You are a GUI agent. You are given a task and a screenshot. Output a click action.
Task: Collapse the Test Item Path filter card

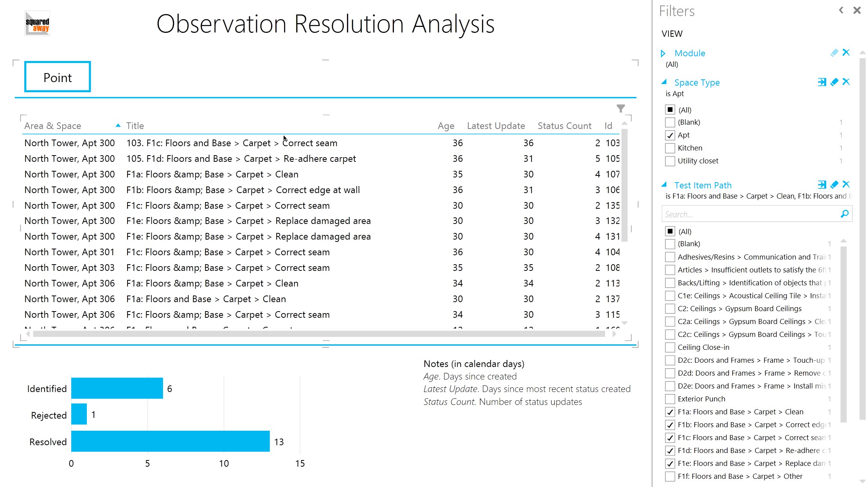664,185
